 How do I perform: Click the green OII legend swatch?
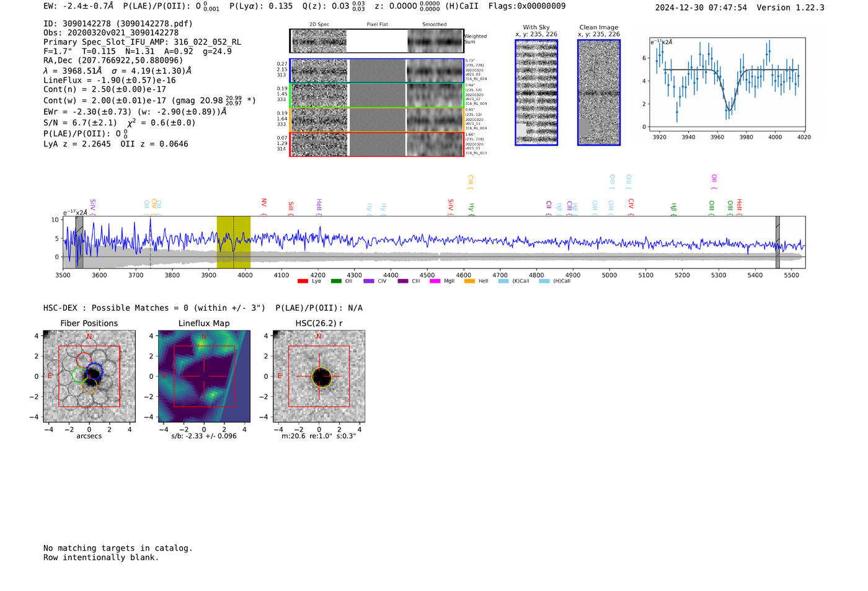336,282
